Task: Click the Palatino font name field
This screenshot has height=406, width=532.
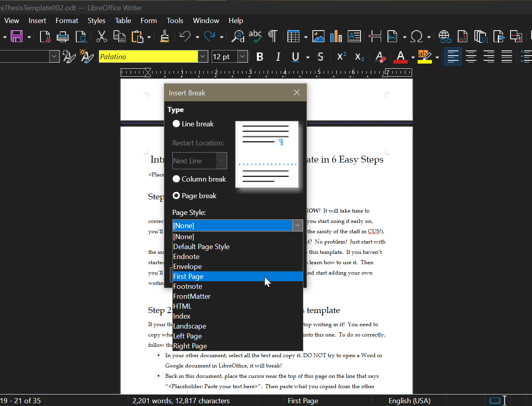Action: click(x=148, y=56)
